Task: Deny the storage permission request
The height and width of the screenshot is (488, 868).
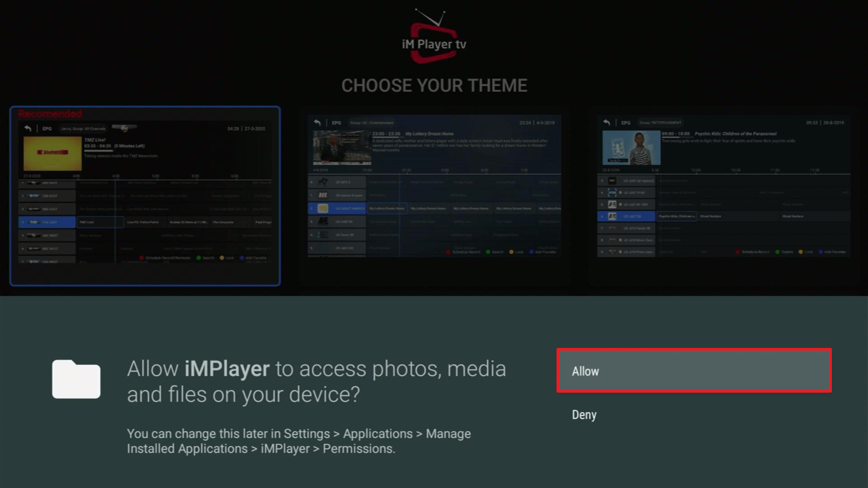Action: 694,414
